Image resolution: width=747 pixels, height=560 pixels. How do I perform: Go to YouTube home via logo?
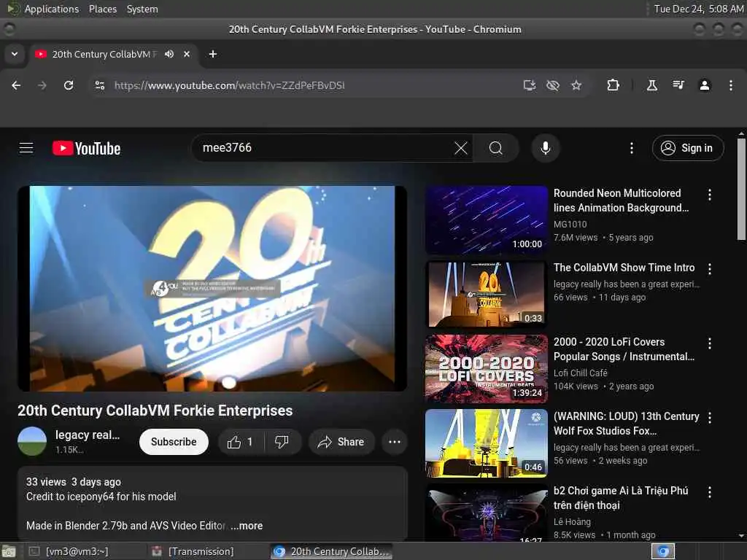pos(86,148)
